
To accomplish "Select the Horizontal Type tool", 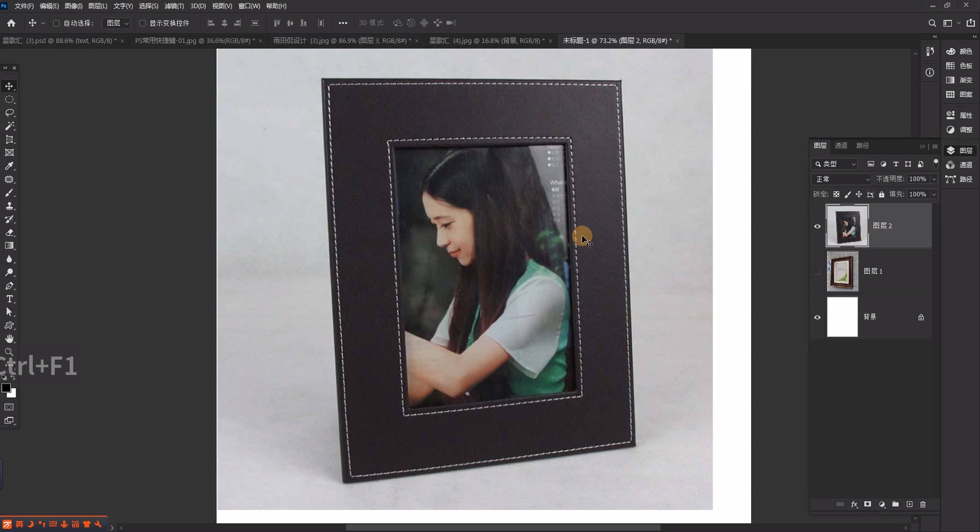I will pos(9,299).
